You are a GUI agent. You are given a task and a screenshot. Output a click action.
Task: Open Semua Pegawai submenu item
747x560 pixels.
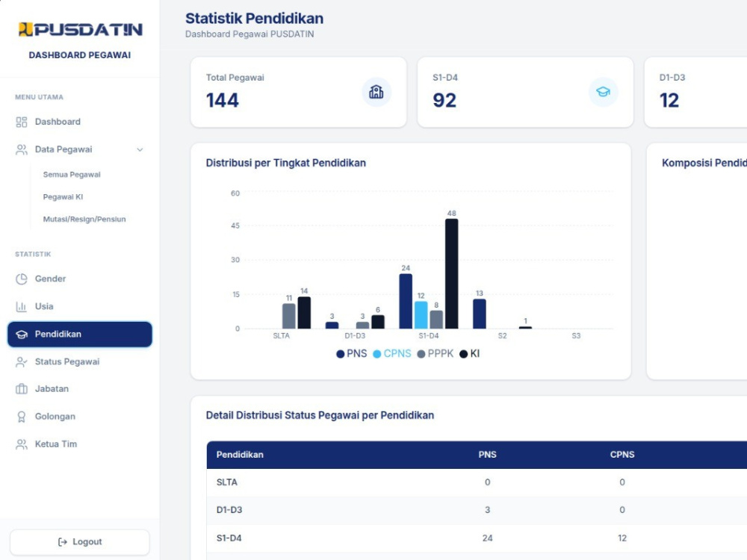pos(72,175)
